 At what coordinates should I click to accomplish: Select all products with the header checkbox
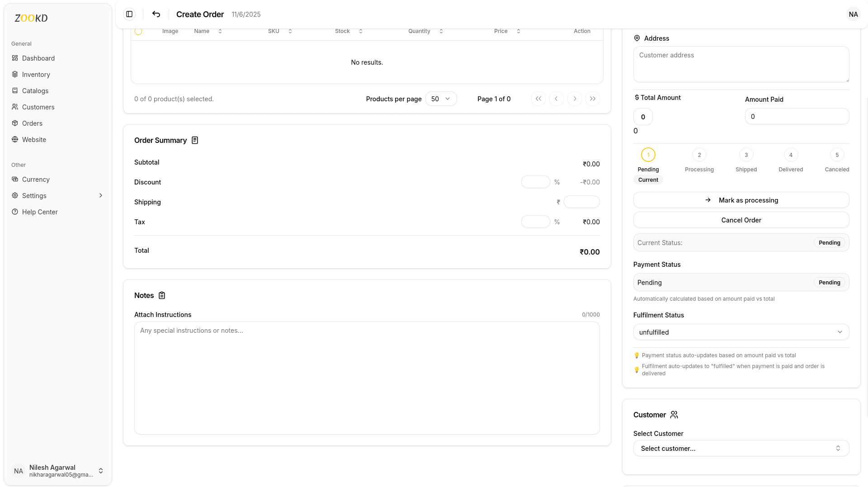point(138,31)
